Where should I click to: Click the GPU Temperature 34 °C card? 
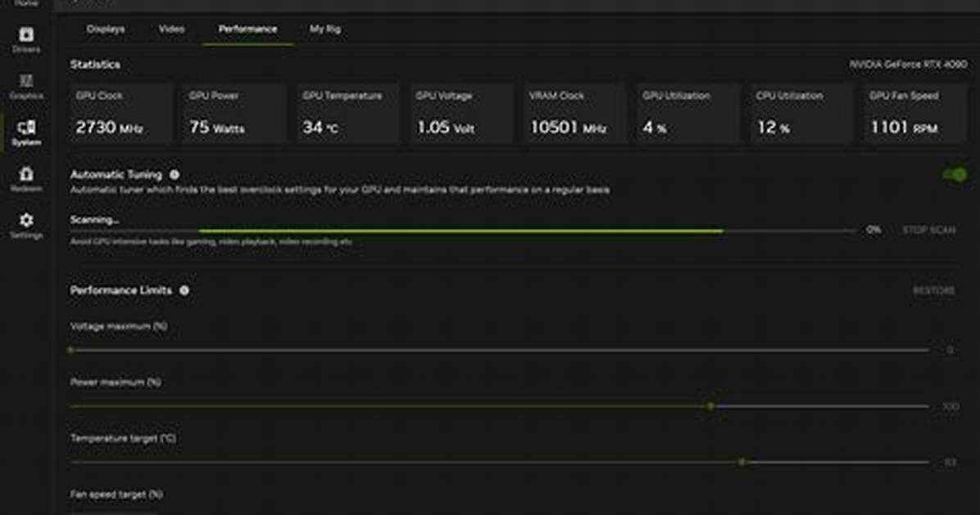[x=348, y=114]
